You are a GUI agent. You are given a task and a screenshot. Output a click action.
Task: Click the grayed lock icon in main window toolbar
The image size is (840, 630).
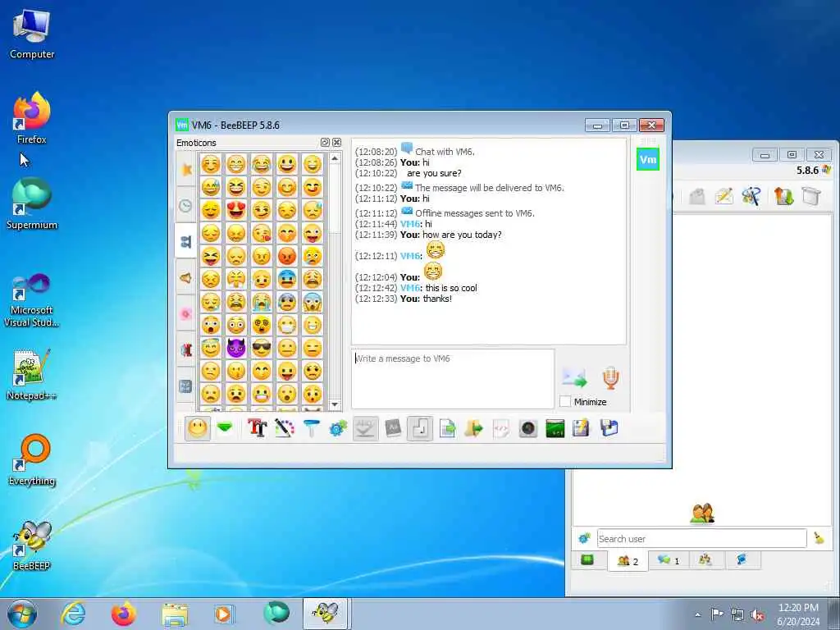(x=697, y=196)
